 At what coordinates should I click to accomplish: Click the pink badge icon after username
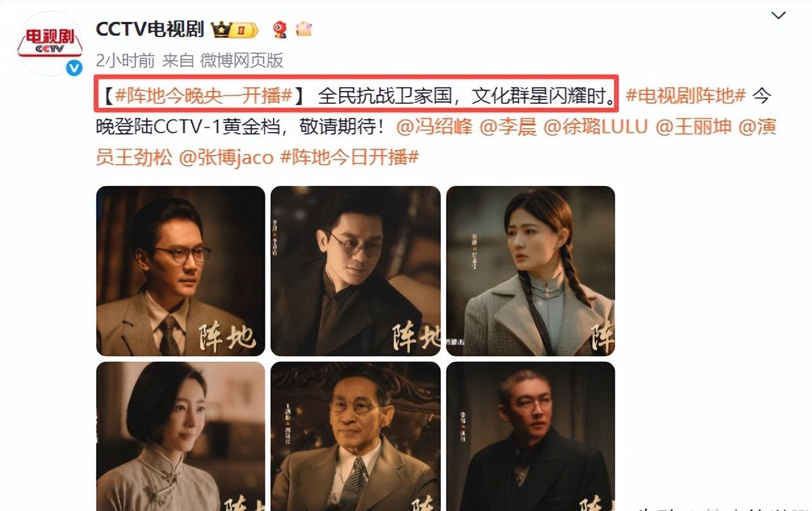pyautogui.click(x=304, y=29)
